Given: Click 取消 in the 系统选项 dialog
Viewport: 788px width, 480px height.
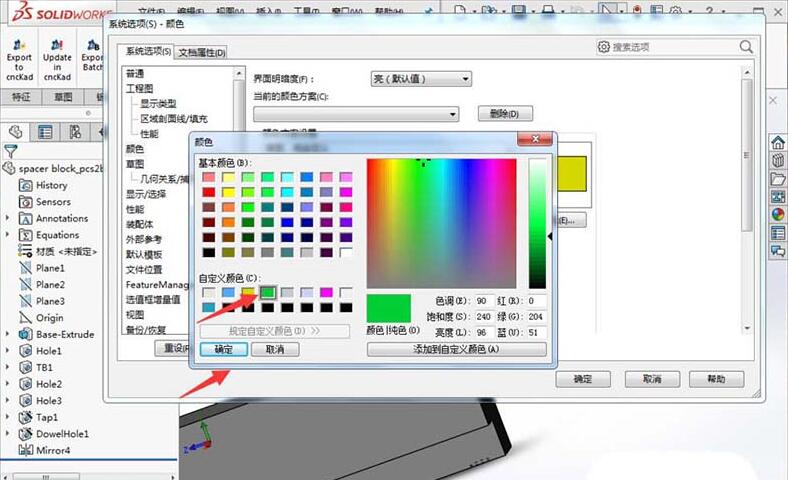Looking at the screenshot, I should 652,379.
